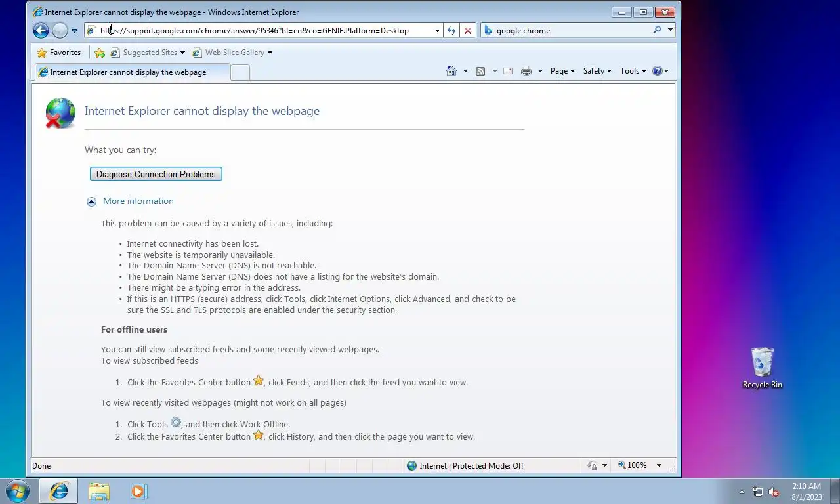This screenshot has height=504, width=840.
Task: Click the status bar security lock icon
Action: tap(592, 465)
